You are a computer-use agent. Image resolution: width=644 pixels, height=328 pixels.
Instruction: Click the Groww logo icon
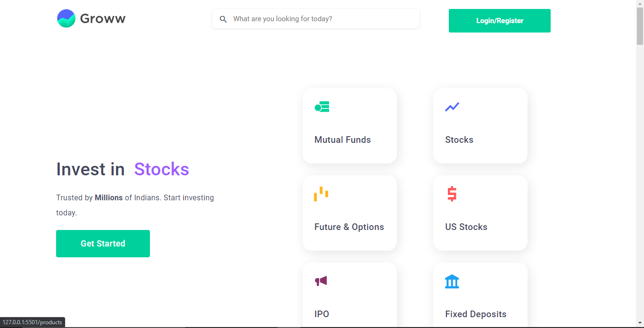click(66, 18)
